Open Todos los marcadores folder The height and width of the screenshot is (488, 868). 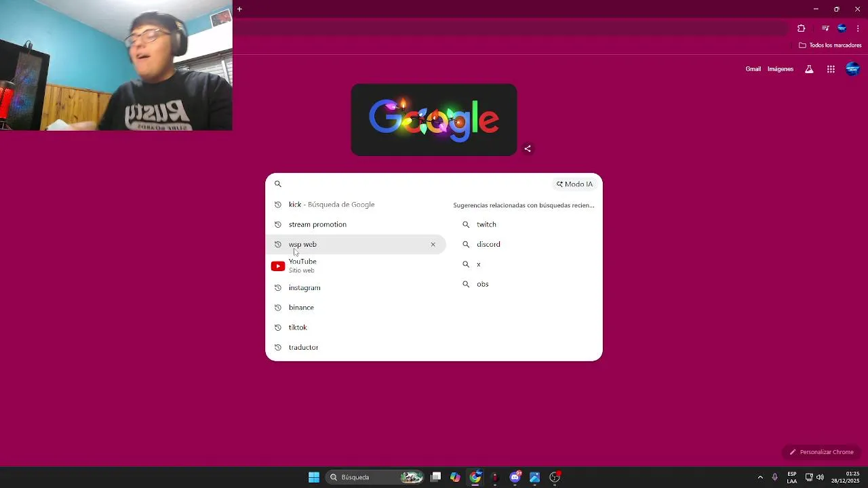tap(830, 45)
